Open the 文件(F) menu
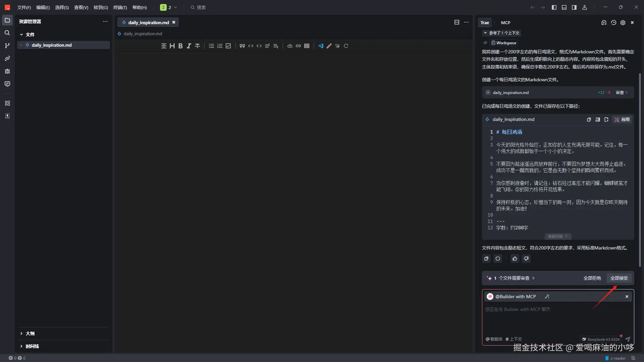The image size is (644, 362). [24, 7]
